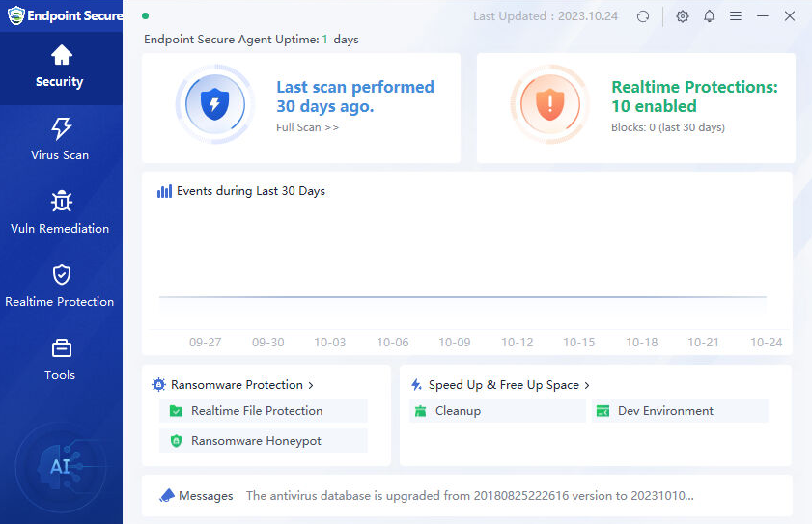Open the Tools section
The image size is (812, 524).
click(x=60, y=360)
